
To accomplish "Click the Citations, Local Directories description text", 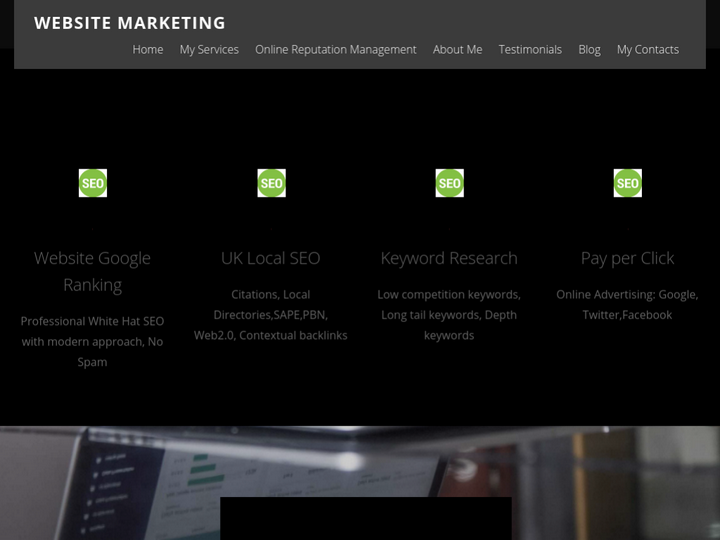I will (x=271, y=315).
